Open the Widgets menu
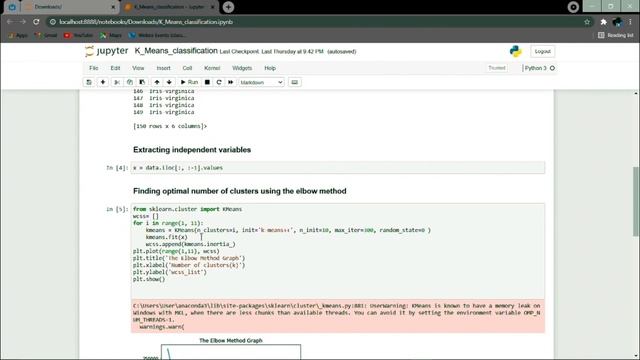The image size is (640, 360). pyautogui.click(x=242, y=68)
